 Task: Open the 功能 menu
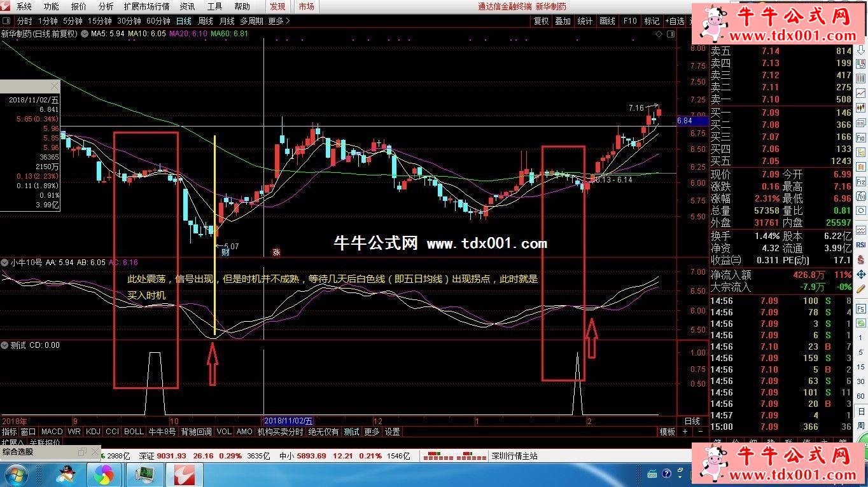pos(52,6)
